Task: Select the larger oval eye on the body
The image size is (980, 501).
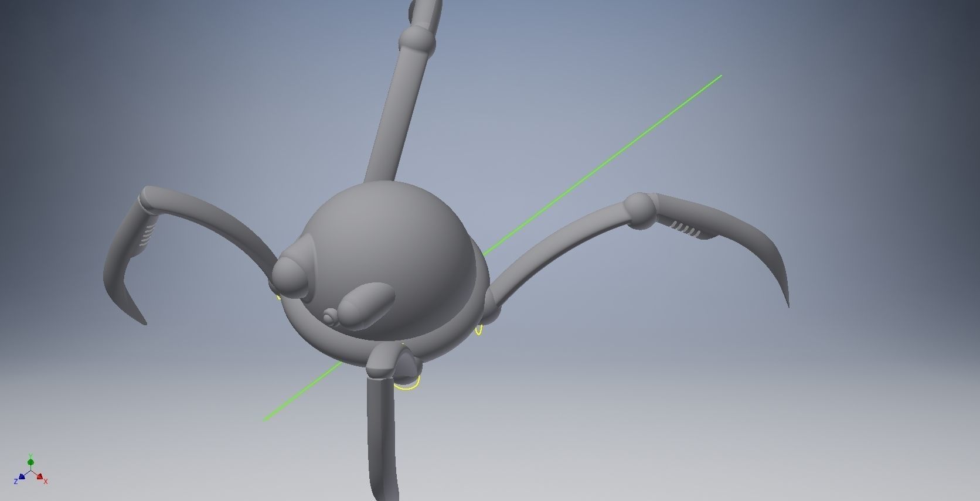Action: 366,305
